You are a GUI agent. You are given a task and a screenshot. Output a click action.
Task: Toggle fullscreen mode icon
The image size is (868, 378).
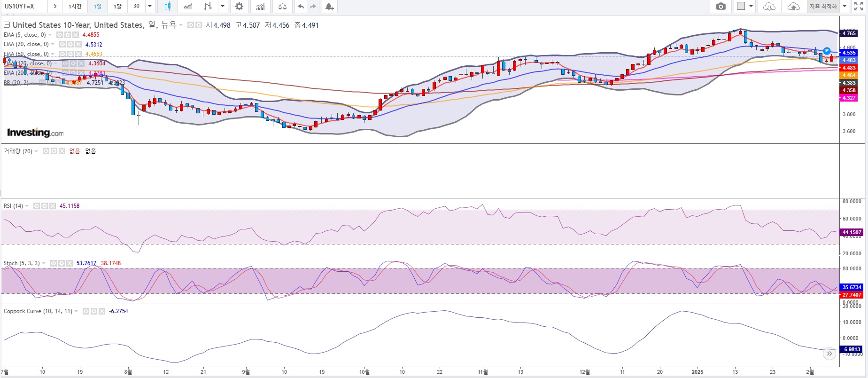point(859,6)
